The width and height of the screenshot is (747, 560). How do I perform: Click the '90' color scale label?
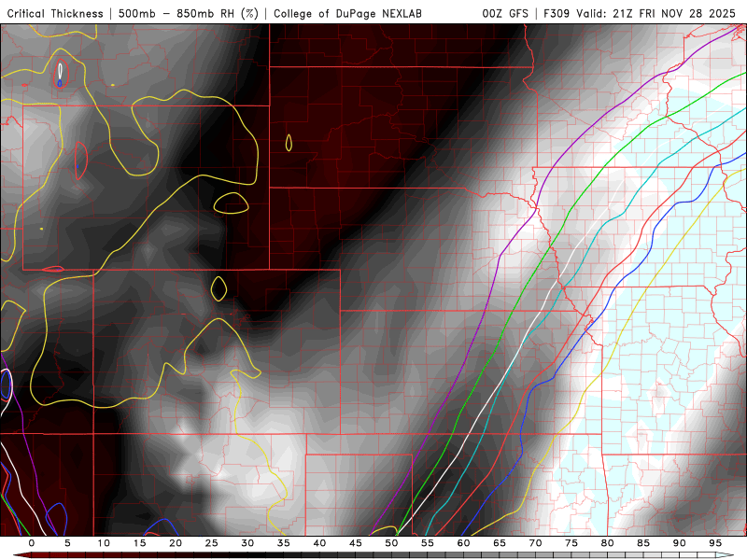[x=679, y=543]
